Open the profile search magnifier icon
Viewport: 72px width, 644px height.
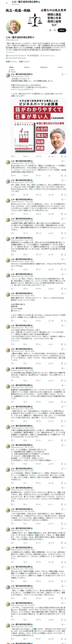point(55,30)
